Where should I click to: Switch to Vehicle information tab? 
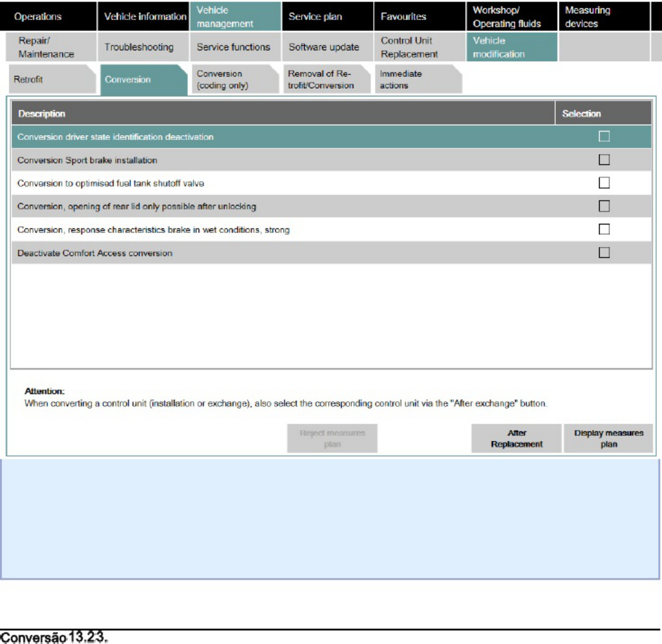[x=144, y=16]
